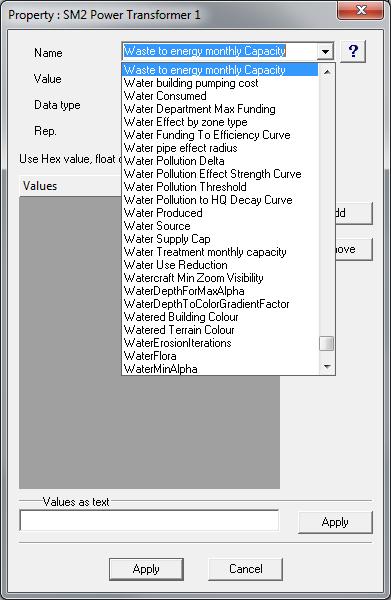
Task: Click Apply beside Values as text
Action: [x=335, y=522]
